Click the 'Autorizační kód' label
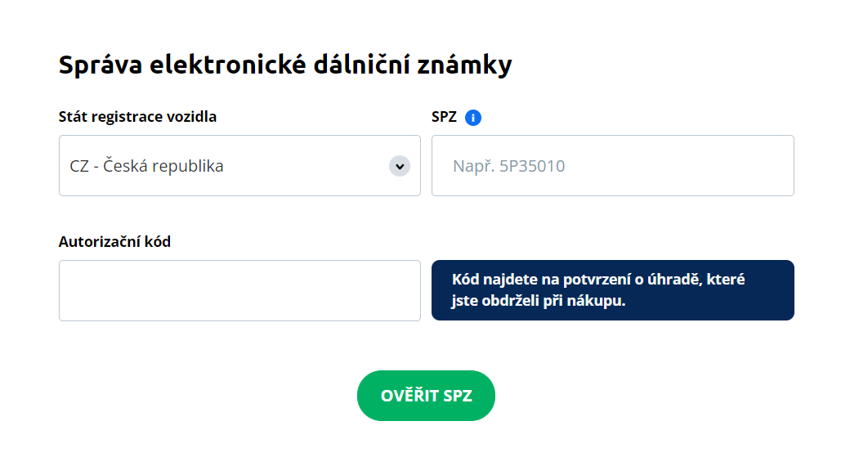The image size is (868, 475). point(114,241)
